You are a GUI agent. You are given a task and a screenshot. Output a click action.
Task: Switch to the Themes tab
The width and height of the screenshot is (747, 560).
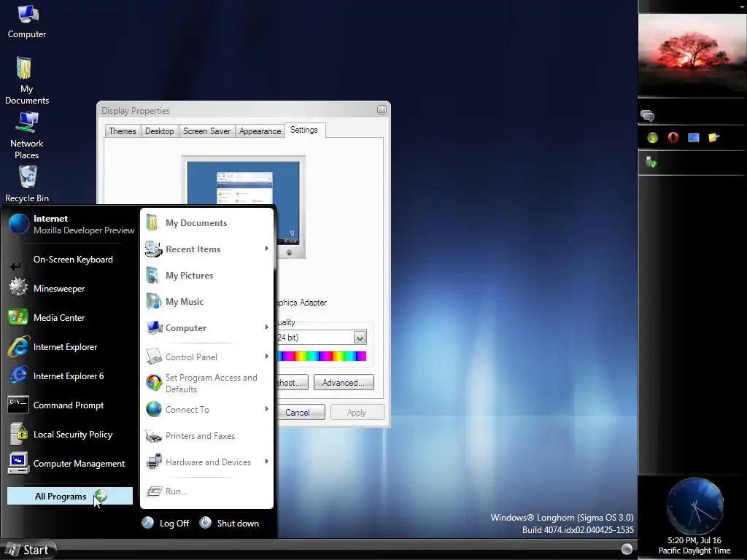[x=122, y=131]
